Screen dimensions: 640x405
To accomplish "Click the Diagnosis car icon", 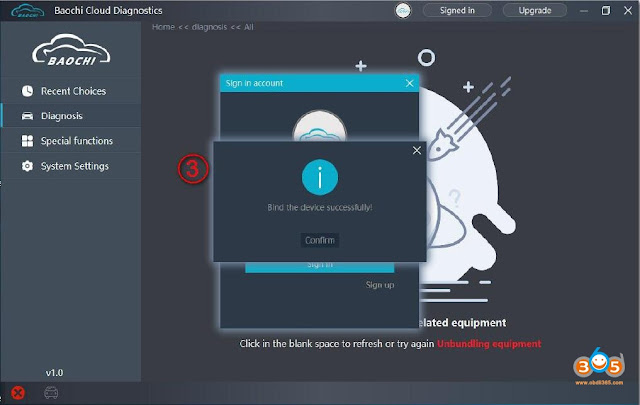I will (27, 116).
